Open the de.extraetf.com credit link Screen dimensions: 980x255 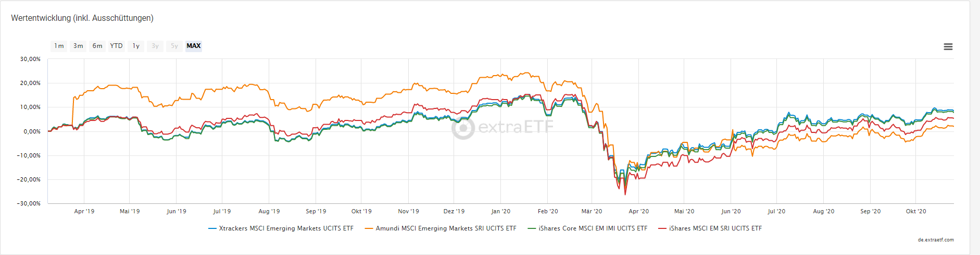tap(936, 240)
